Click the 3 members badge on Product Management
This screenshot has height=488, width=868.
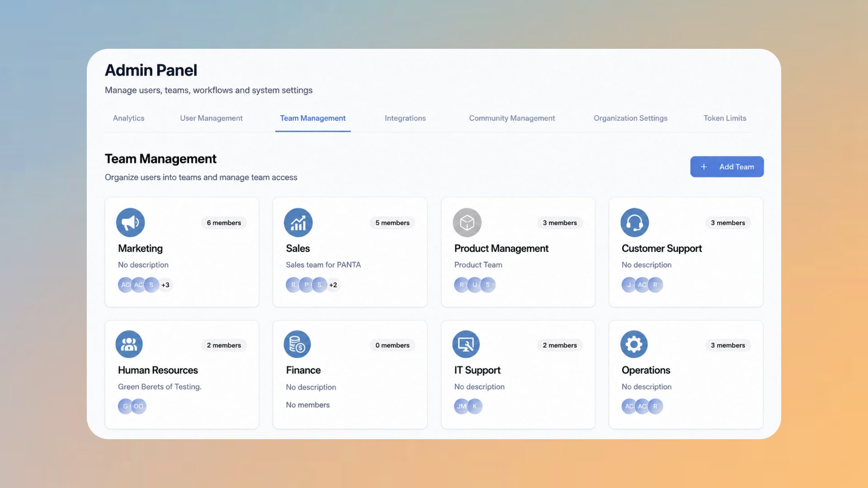560,223
